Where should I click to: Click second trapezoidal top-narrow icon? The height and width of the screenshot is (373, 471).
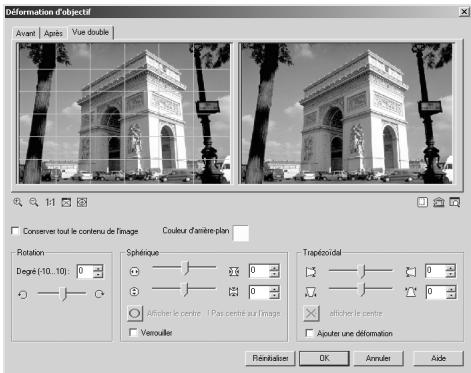(411, 292)
